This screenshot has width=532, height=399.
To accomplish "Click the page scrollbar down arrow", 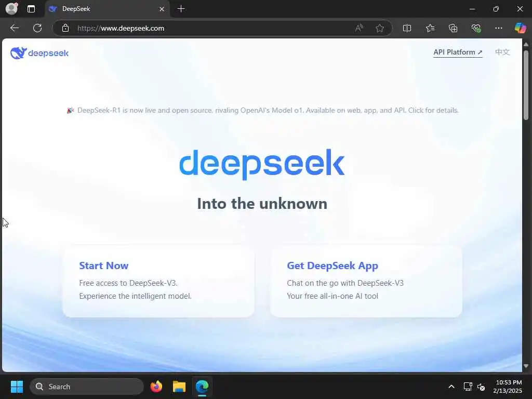I will pos(526,366).
